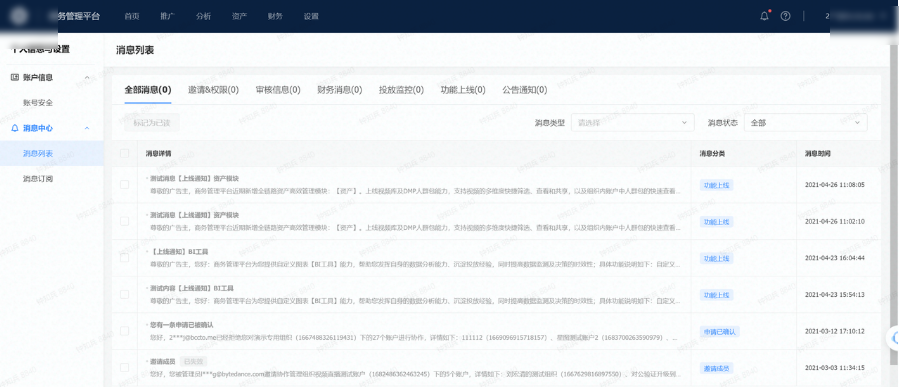
Task: Check the 2021-04-26 11:02:10 message row
Action: 124,221
